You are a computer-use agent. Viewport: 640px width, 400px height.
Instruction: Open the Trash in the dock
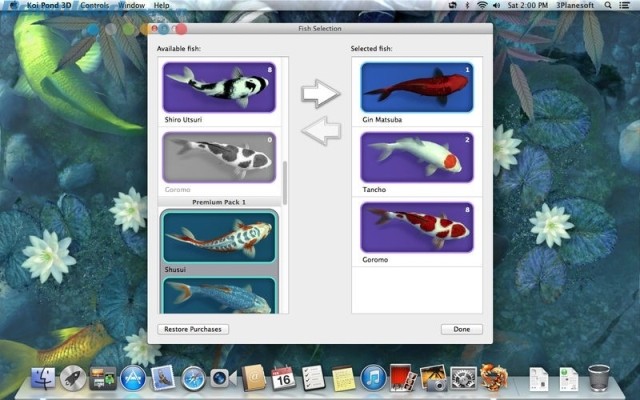click(x=599, y=378)
